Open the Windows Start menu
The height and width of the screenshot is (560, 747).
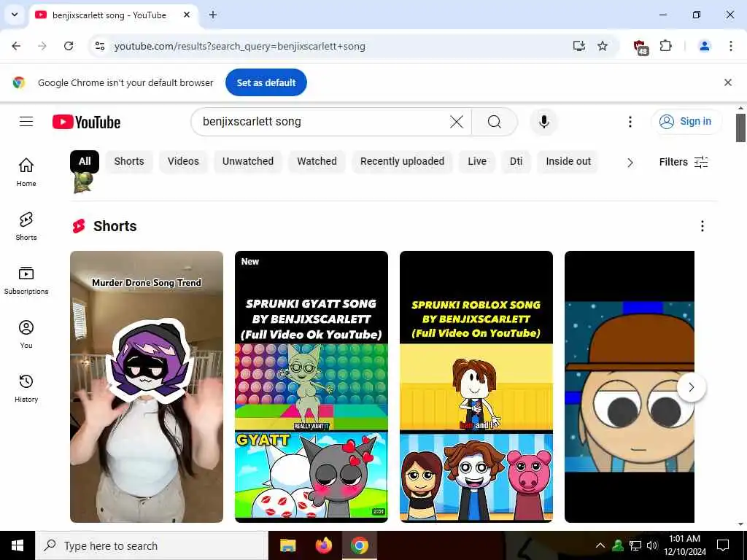(18, 545)
